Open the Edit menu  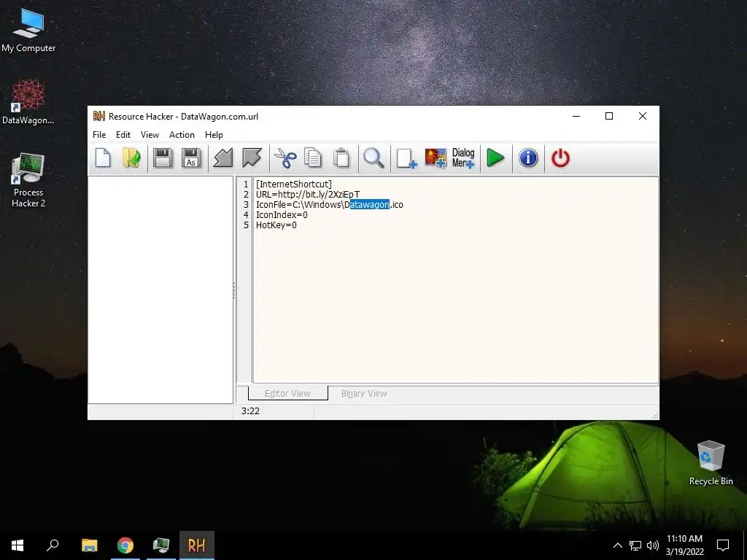point(123,135)
